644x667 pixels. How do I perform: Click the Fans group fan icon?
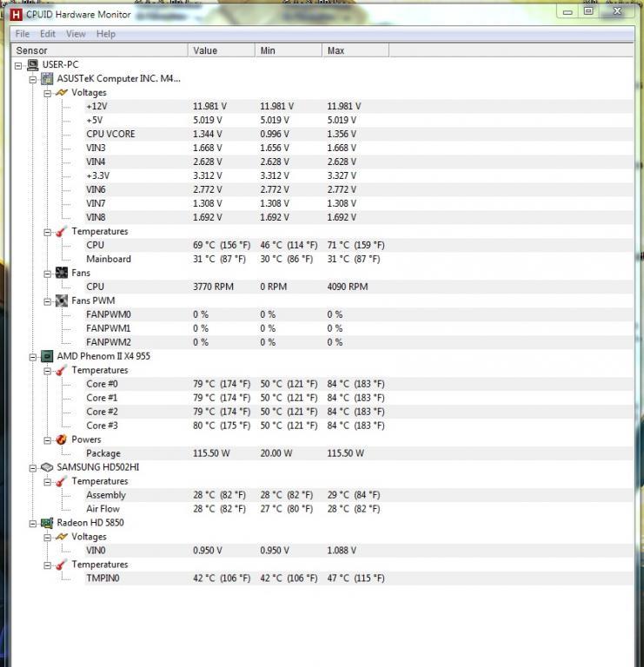(x=62, y=273)
